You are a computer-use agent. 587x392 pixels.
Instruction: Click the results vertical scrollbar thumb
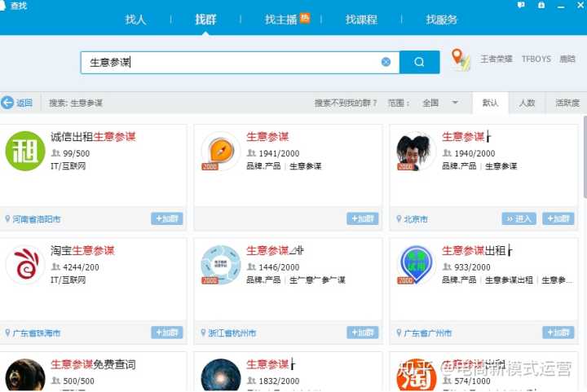[585, 157]
